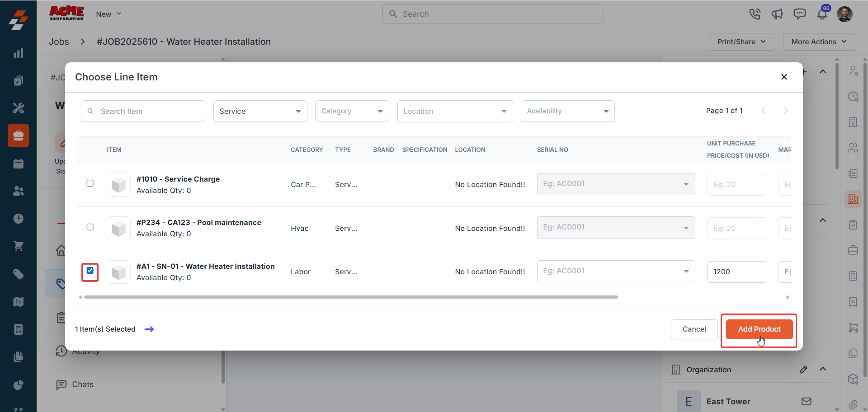Edit Organization with the pencil icon
The image size is (868, 412).
pos(803,370)
